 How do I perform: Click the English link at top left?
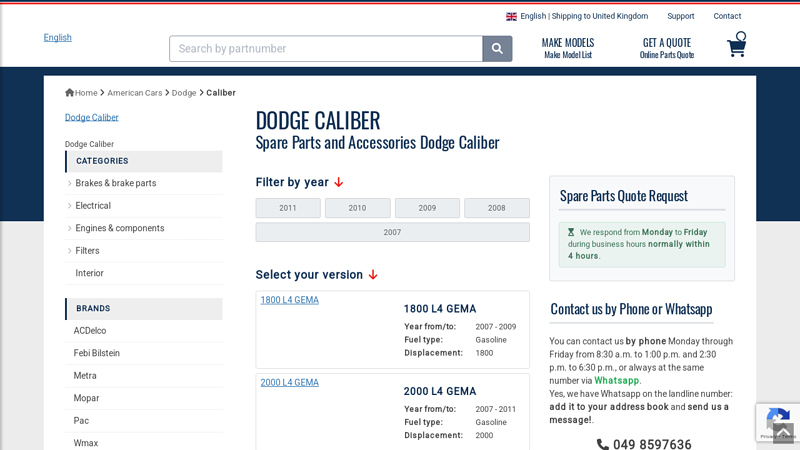click(x=58, y=38)
